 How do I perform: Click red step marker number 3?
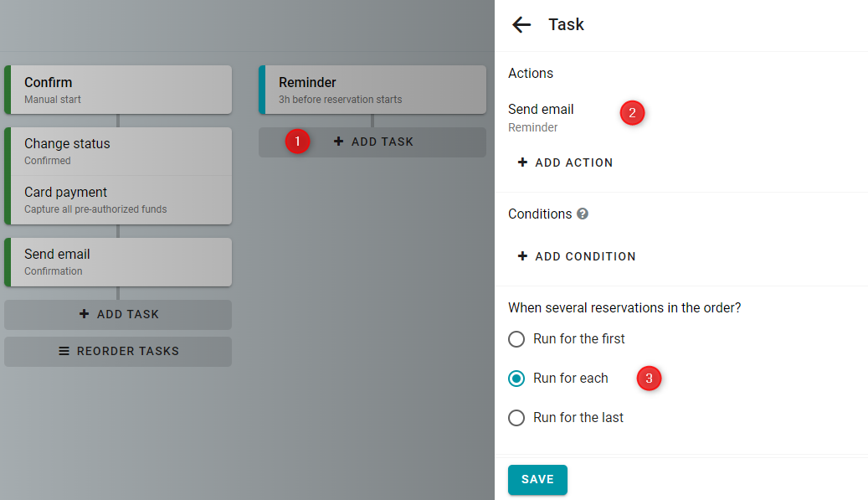649,379
